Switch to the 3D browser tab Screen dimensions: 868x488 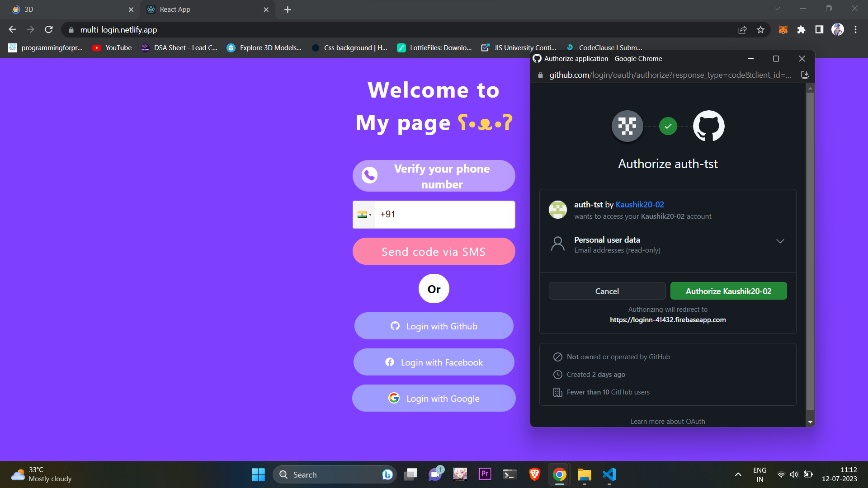[68, 9]
